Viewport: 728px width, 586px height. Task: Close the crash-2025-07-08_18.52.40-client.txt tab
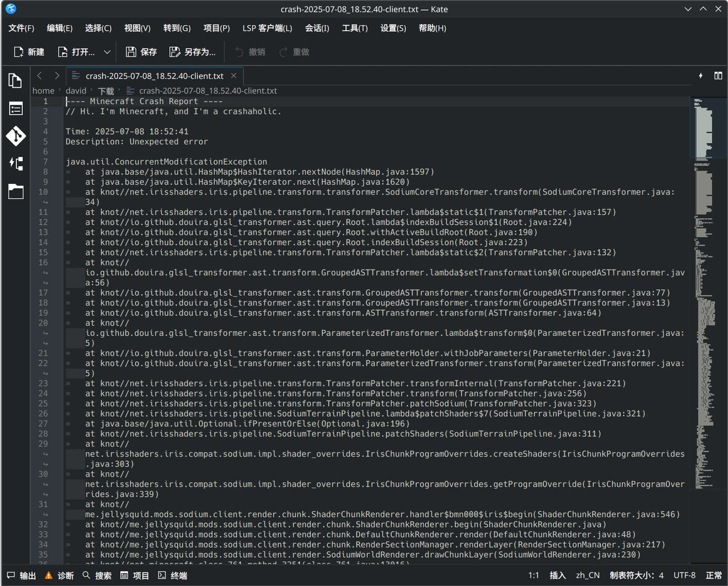(x=233, y=76)
